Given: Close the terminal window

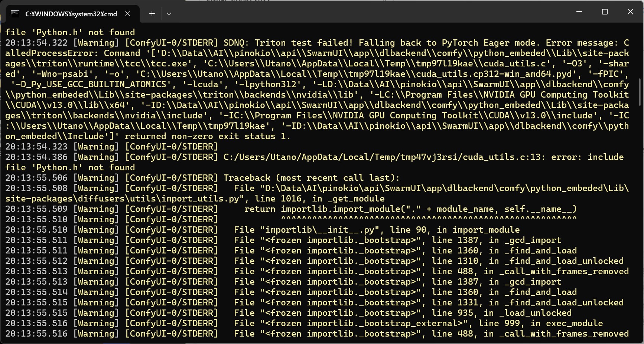Looking at the screenshot, I should 630,12.
